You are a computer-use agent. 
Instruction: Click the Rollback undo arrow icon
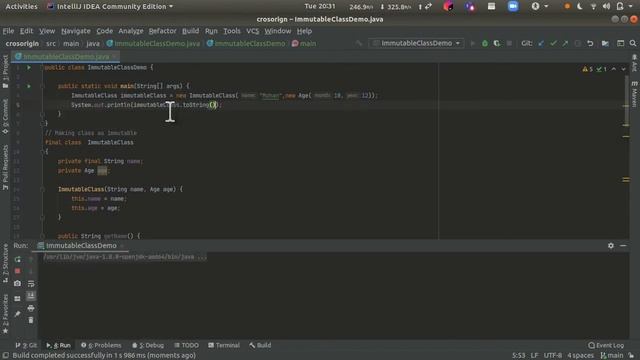click(590, 43)
